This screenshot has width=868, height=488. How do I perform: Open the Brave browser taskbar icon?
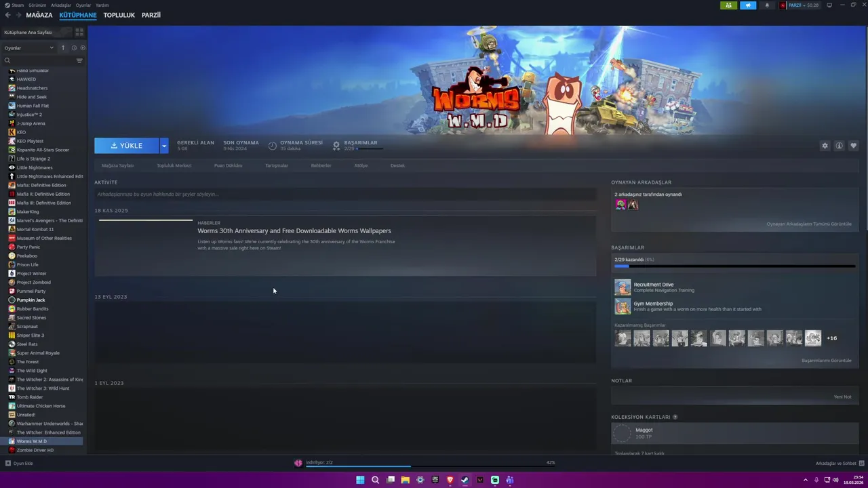coord(450,480)
